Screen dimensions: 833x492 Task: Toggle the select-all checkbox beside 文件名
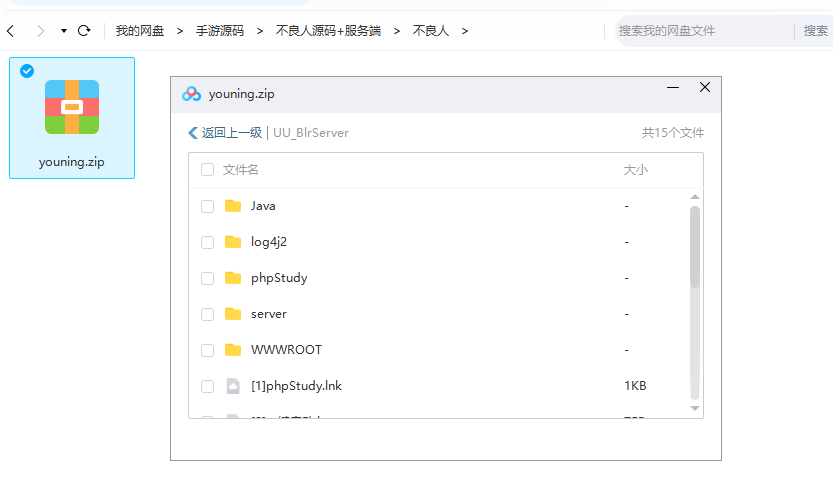[x=207, y=169]
